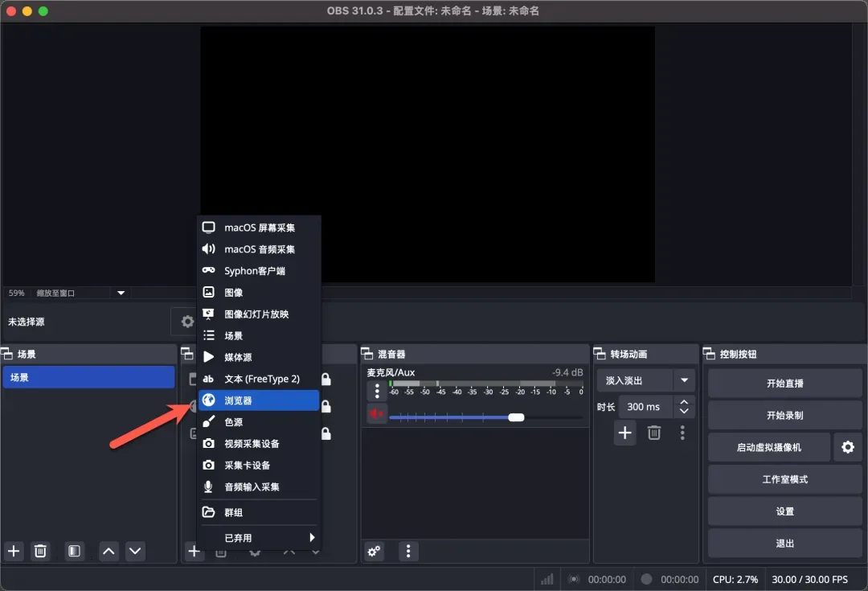Open advanced audio properties gears icon
868x591 pixels.
[x=375, y=551]
